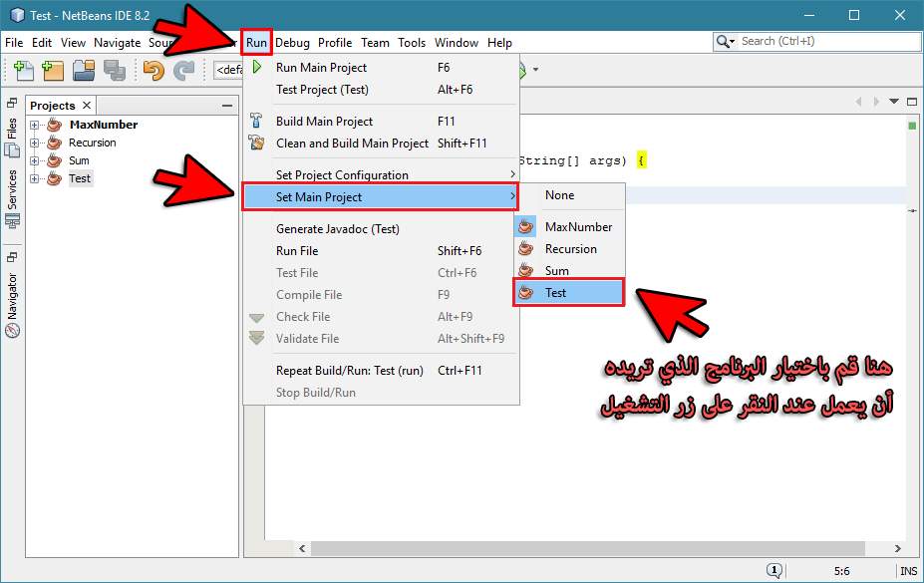The image size is (924, 583).
Task: Minimize the Projects panel
Action: click(227, 106)
